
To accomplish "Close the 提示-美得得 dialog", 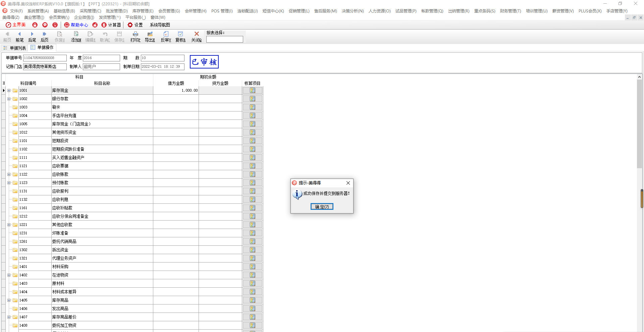I will 348,183.
